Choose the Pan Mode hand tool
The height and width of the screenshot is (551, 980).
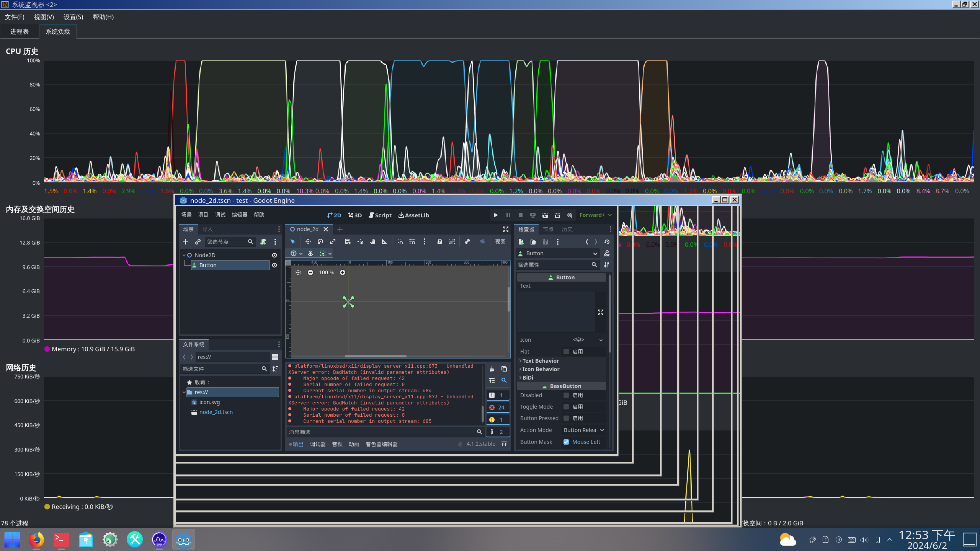pyautogui.click(x=372, y=241)
